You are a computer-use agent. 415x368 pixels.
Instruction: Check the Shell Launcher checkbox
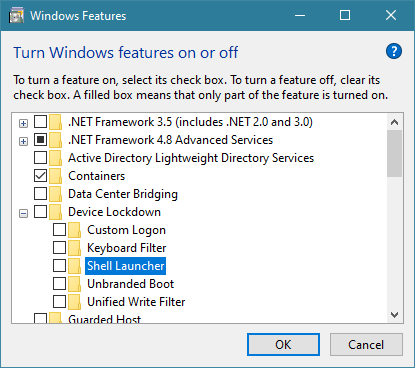point(59,266)
